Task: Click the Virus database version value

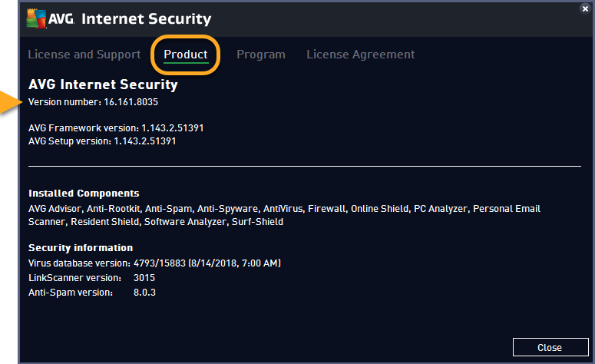Action: [207, 263]
